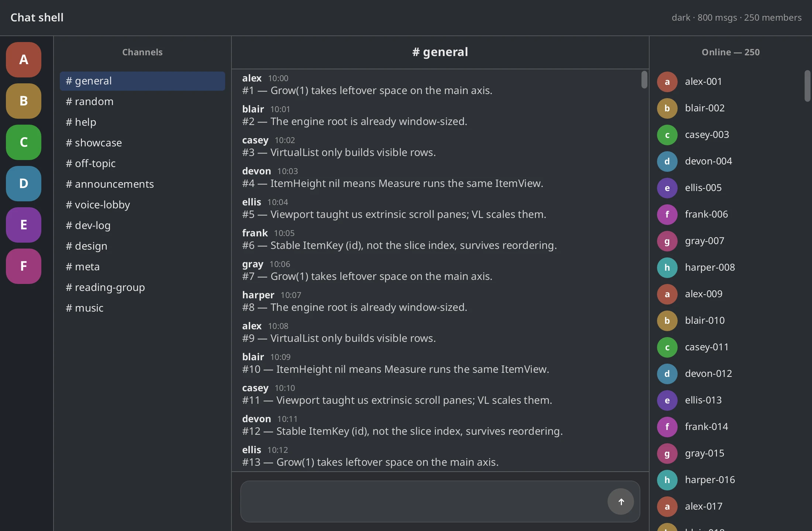The image size is (812, 531).
Task: Click ellis-005 avatar
Action: point(667,188)
